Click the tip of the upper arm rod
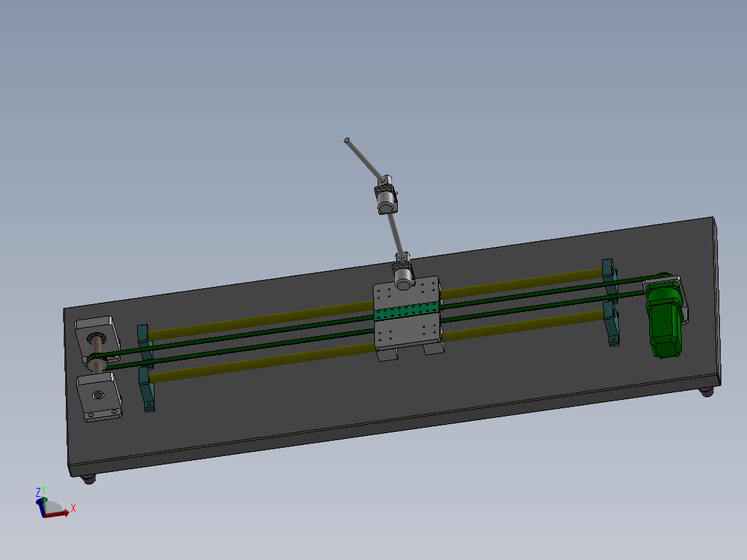The height and width of the screenshot is (560, 747). click(346, 140)
